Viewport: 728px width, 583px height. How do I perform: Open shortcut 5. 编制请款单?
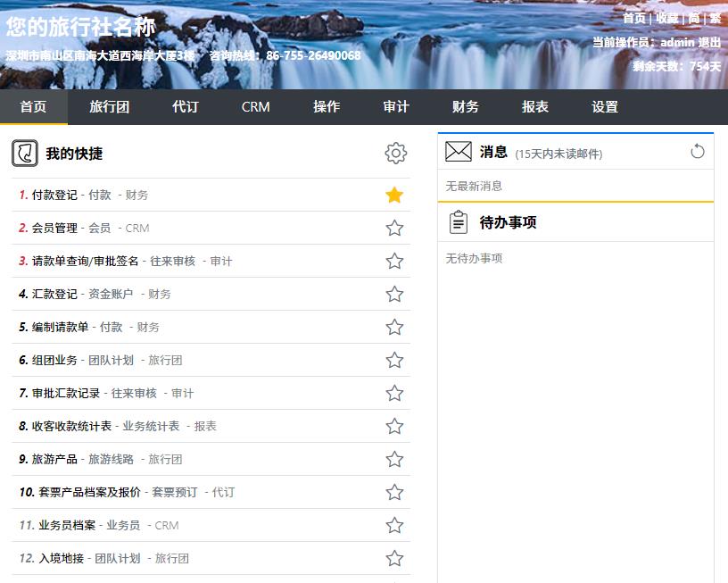pyautogui.click(x=60, y=327)
